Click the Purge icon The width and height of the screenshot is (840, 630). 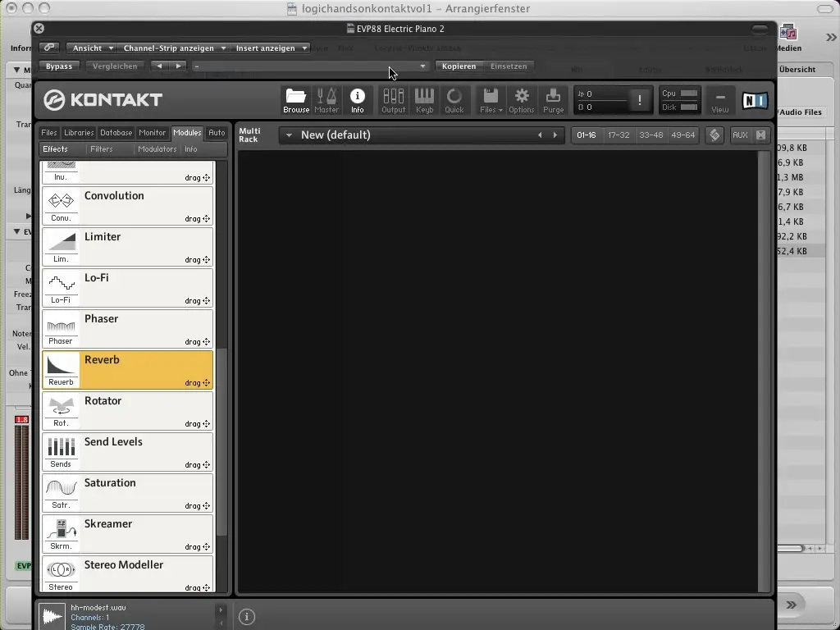click(x=554, y=100)
